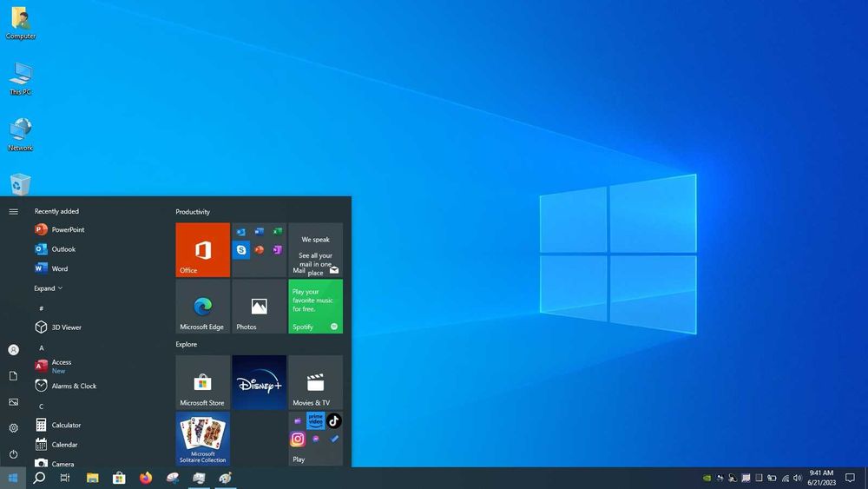Open the Microsoft Store tile
The width and height of the screenshot is (868, 489).
point(202,382)
